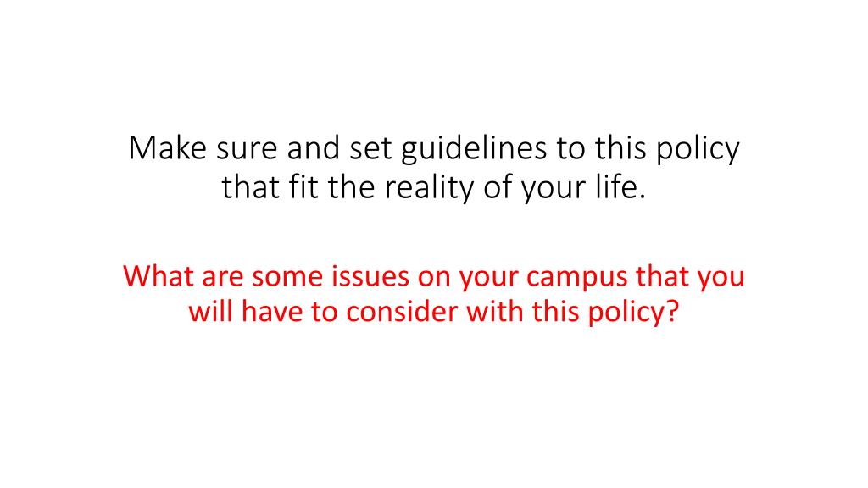Select the red word "are" after What
This screenshot has width=868, height=488.
point(223,278)
